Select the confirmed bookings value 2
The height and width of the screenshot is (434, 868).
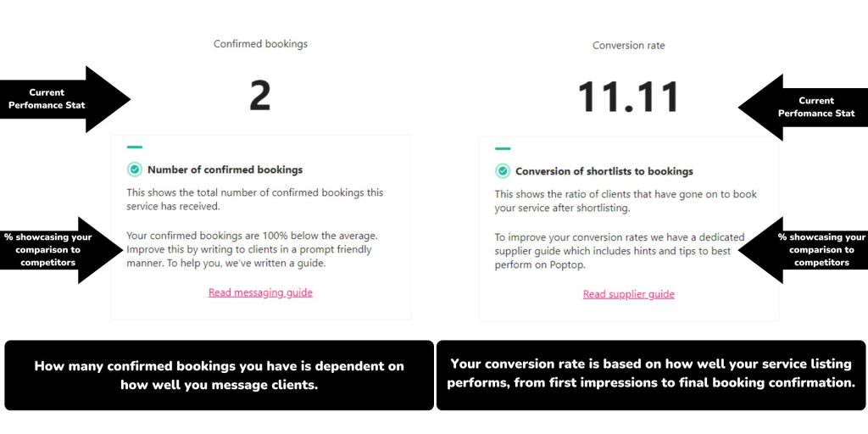pyautogui.click(x=259, y=97)
